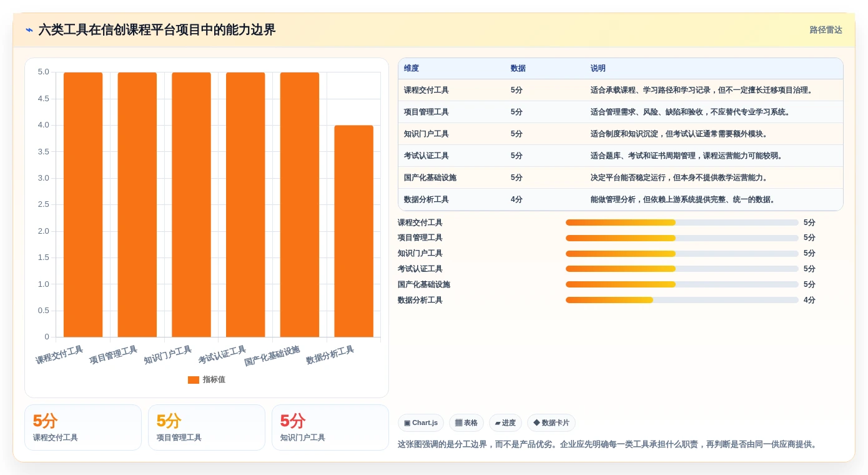The height and width of the screenshot is (475, 868).
Task: Select the 考试认证工具 table row cell
Action: (427, 156)
